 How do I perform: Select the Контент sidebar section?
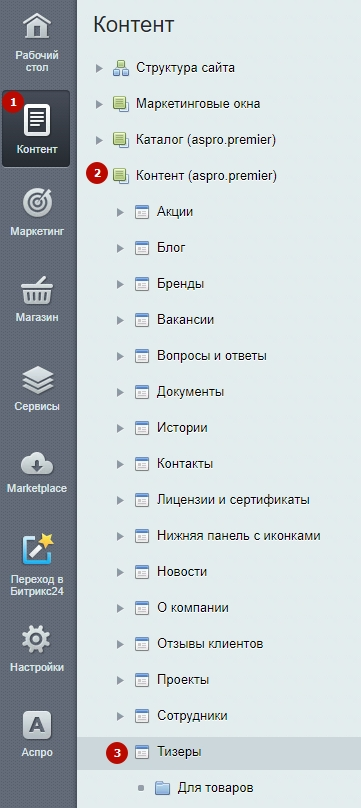coord(36,129)
